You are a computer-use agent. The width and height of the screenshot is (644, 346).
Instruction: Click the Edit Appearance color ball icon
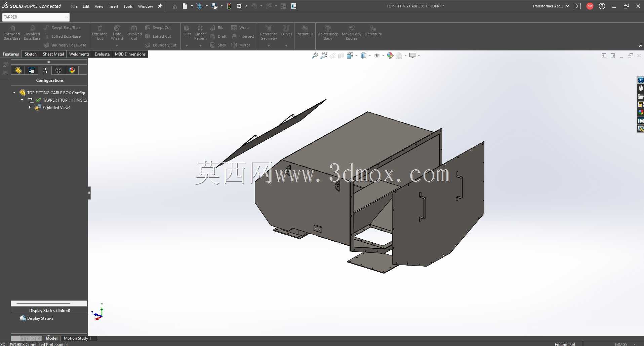pos(390,56)
